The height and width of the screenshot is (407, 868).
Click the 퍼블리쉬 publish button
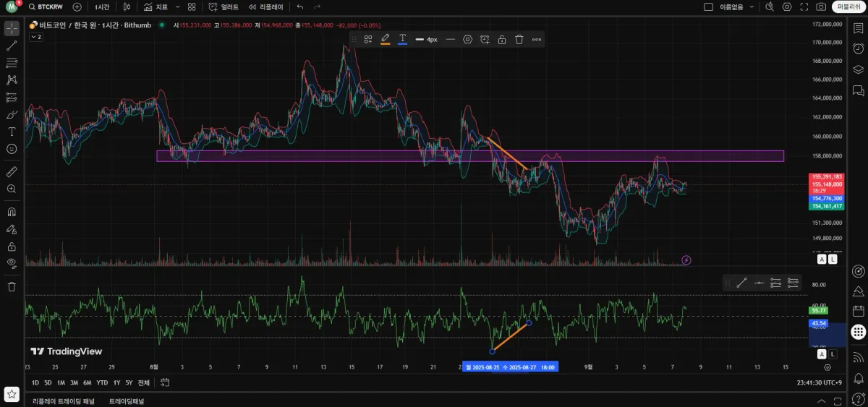[x=848, y=7]
